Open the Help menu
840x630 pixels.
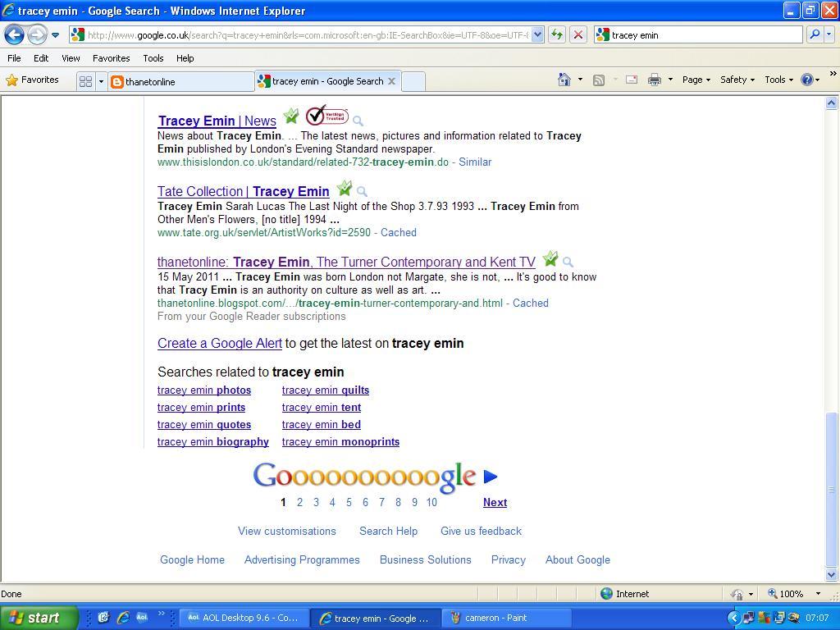185,58
